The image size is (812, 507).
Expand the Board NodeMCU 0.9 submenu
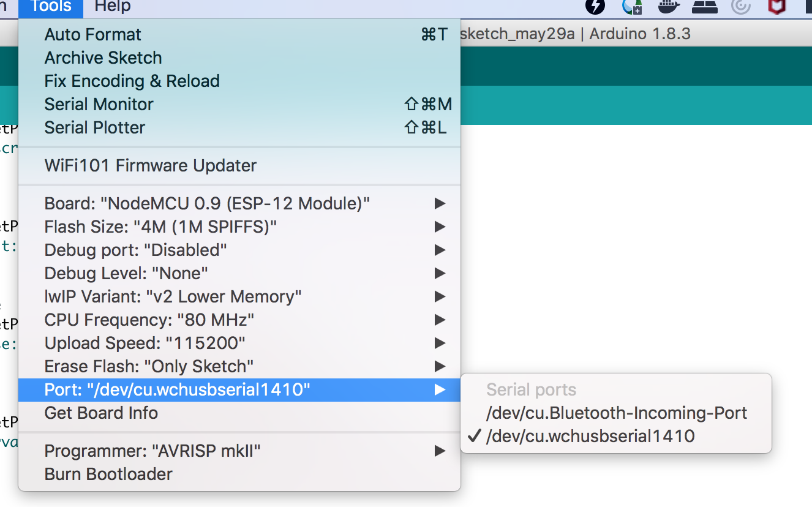tap(239, 204)
